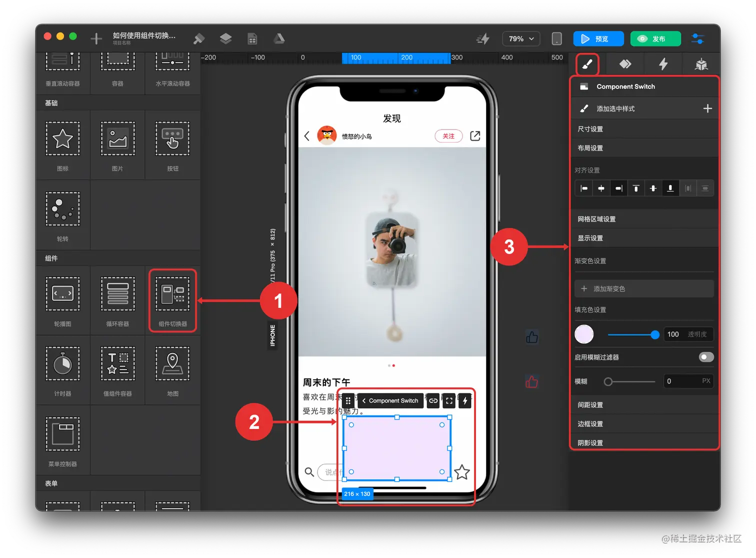Open the fill color swatch
756x558 pixels.
584,334
